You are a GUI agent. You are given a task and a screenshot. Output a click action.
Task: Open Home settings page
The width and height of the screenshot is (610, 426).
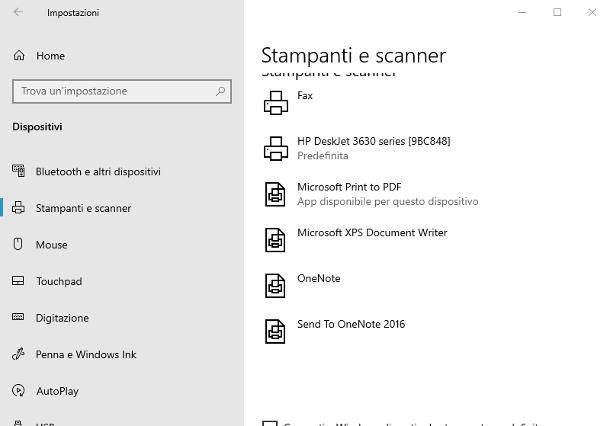click(x=51, y=56)
